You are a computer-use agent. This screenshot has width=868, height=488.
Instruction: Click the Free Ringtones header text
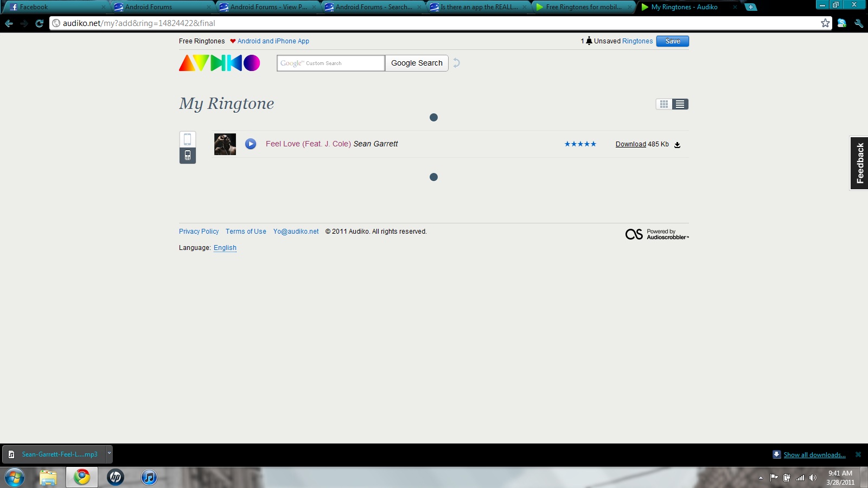pos(202,41)
